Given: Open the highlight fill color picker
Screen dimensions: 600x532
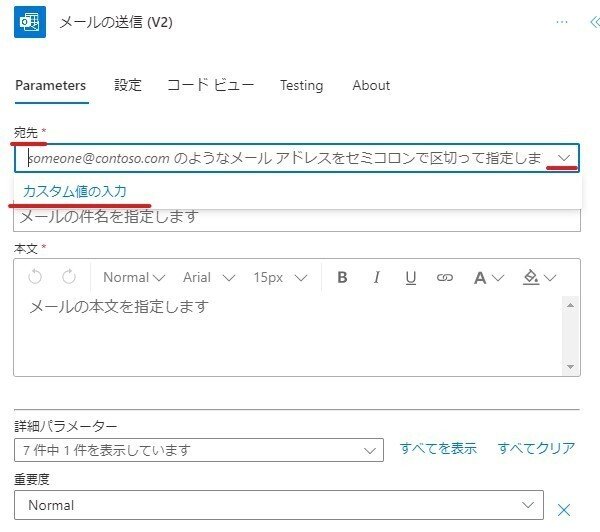Looking at the screenshot, I should pyautogui.click(x=539, y=277).
